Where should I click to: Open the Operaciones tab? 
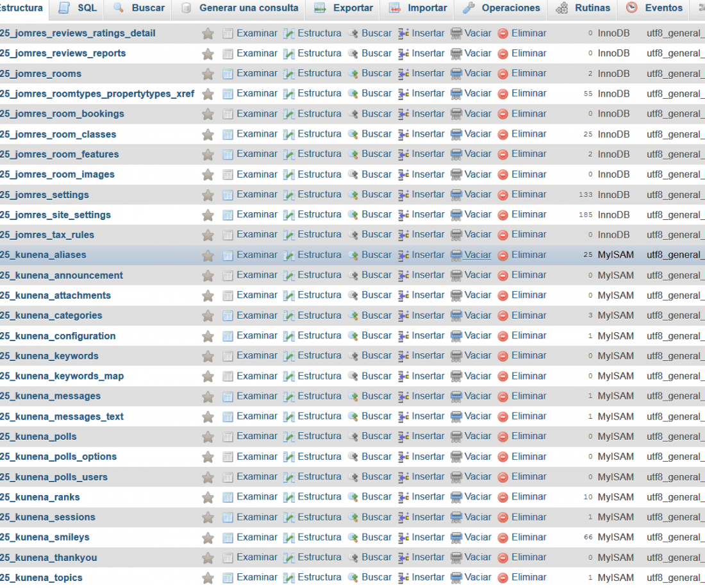click(501, 8)
